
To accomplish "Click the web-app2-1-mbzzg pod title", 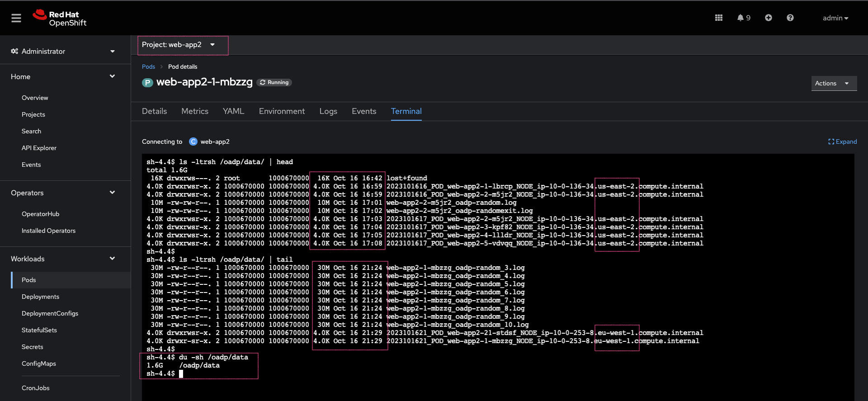I will tap(204, 82).
